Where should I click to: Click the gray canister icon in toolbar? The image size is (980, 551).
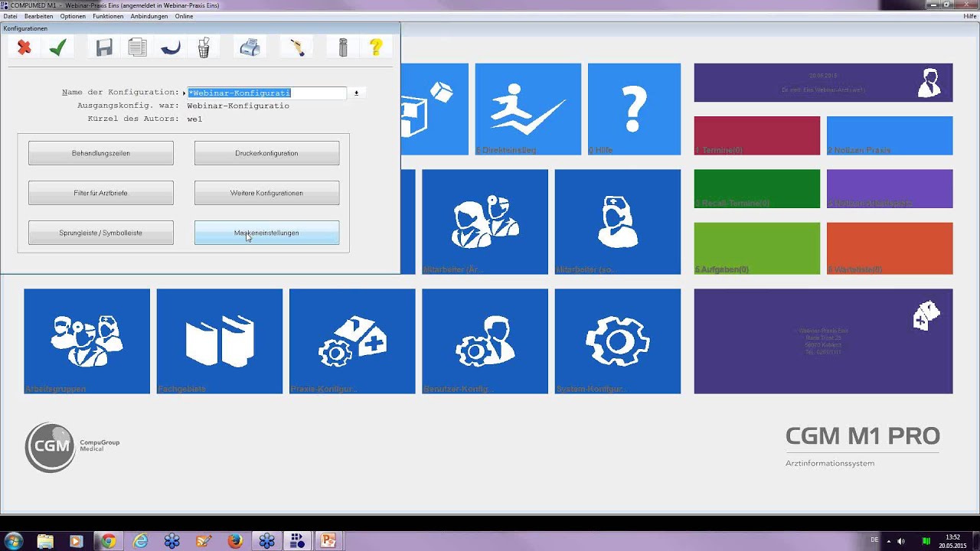(x=343, y=47)
